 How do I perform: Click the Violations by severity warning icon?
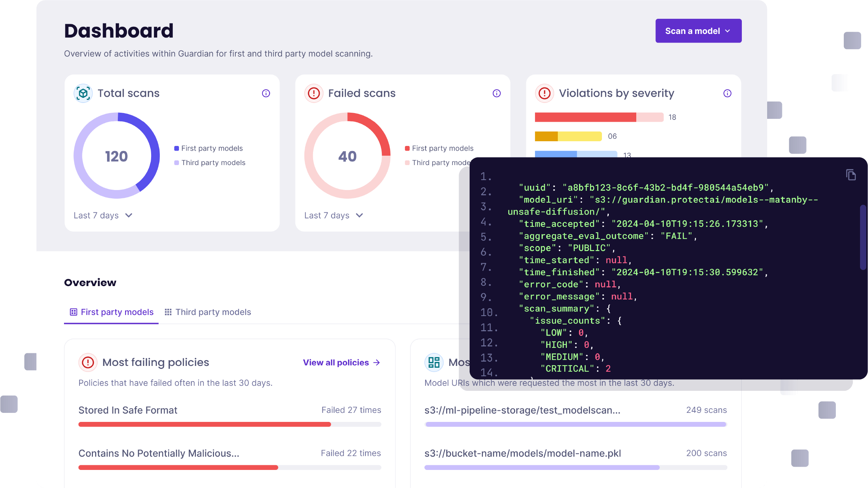tap(544, 93)
